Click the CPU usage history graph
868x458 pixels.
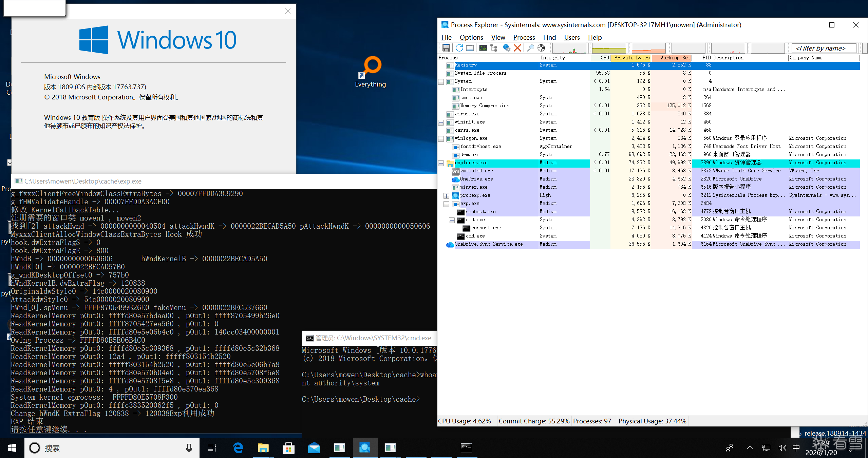tap(569, 48)
